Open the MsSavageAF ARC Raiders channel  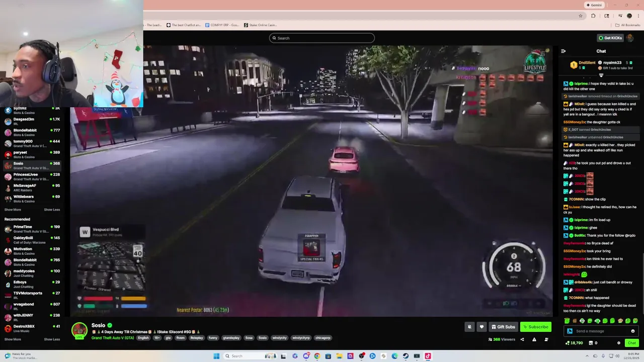click(32, 188)
